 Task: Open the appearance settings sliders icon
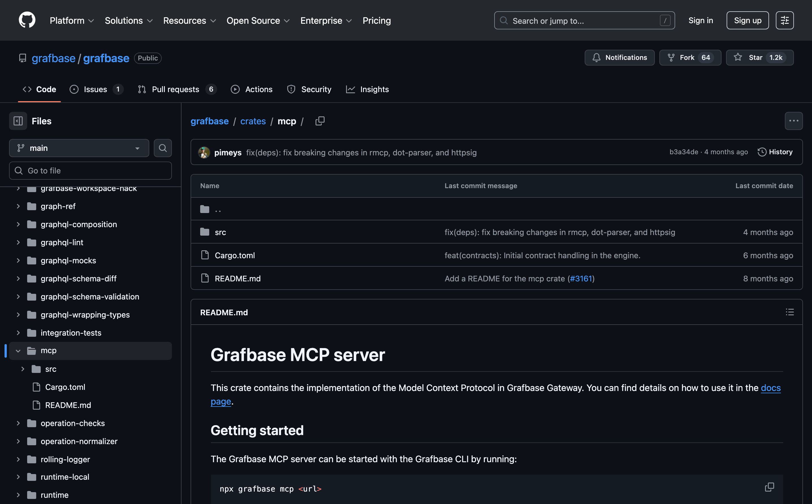(x=784, y=20)
